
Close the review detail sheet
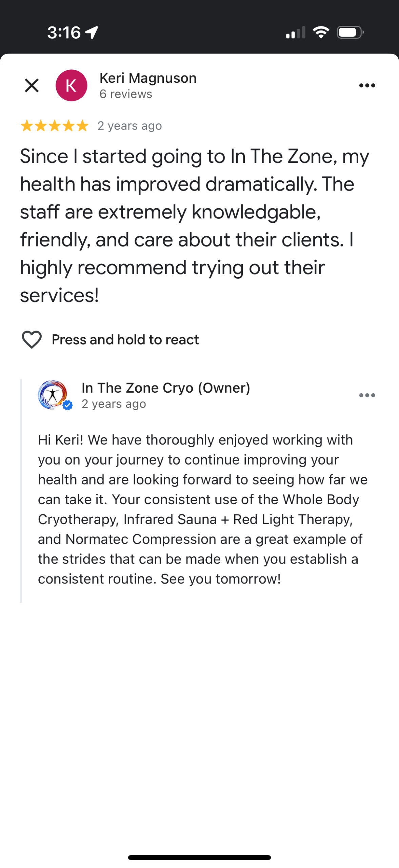32,85
